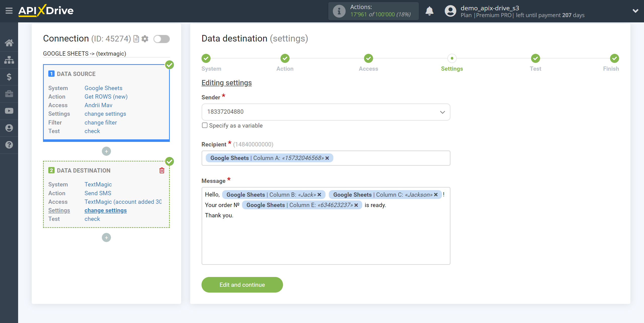Click Data Source green checkmark badge
Image resolution: width=644 pixels, height=323 pixels.
pyautogui.click(x=170, y=65)
